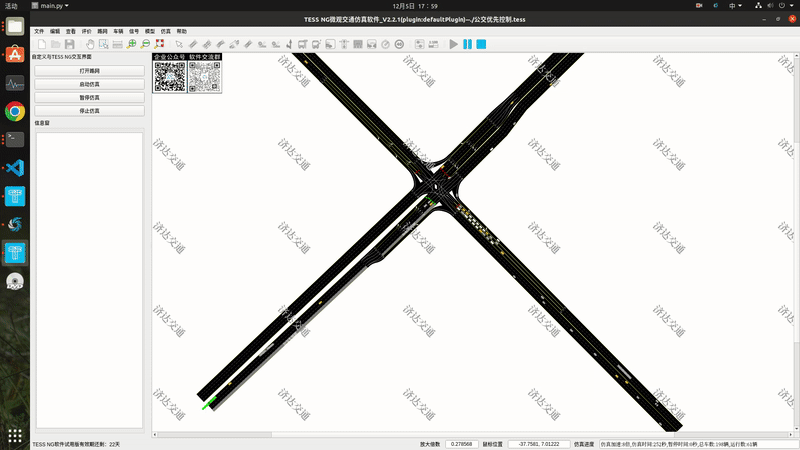Open the 仿真 menu

pyautogui.click(x=165, y=32)
